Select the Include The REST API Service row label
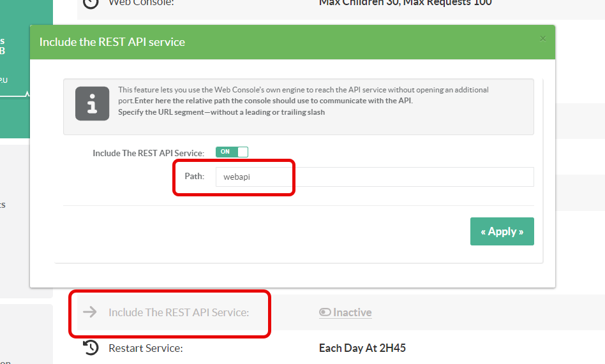 point(178,312)
